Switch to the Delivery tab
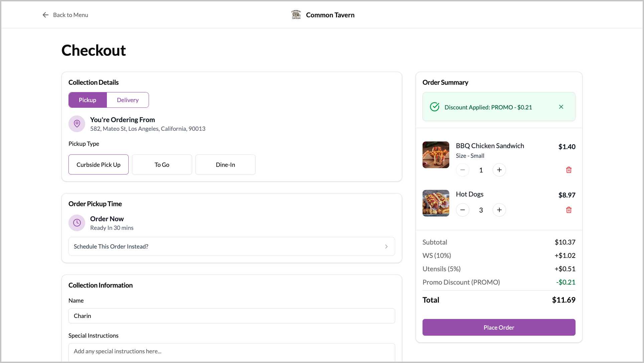This screenshot has height=363, width=644. point(128,100)
